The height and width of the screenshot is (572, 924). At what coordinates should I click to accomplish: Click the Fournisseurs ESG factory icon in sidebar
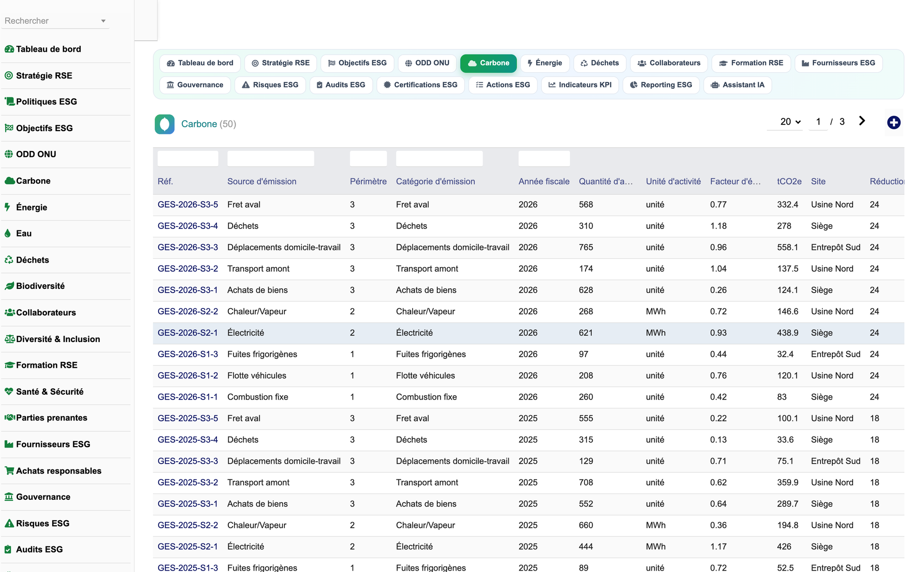[x=9, y=444]
